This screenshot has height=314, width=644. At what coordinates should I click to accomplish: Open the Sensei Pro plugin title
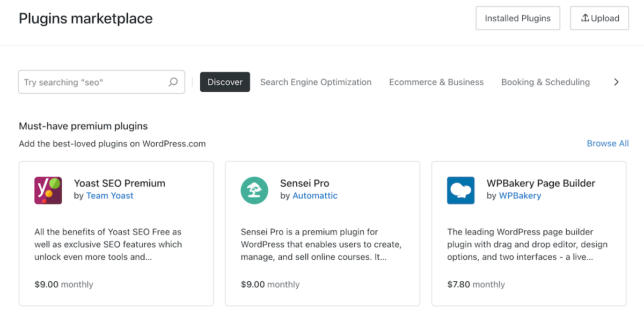point(305,183)
